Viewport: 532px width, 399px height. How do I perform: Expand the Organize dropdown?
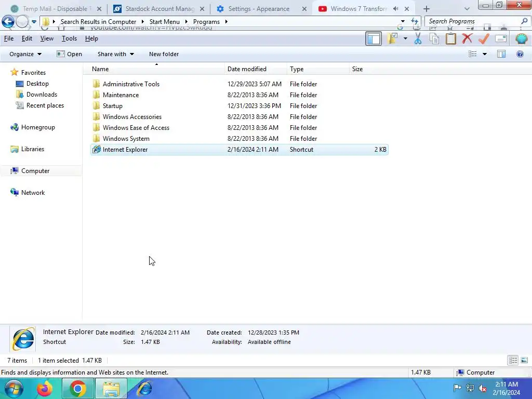[x=25, y=54]
